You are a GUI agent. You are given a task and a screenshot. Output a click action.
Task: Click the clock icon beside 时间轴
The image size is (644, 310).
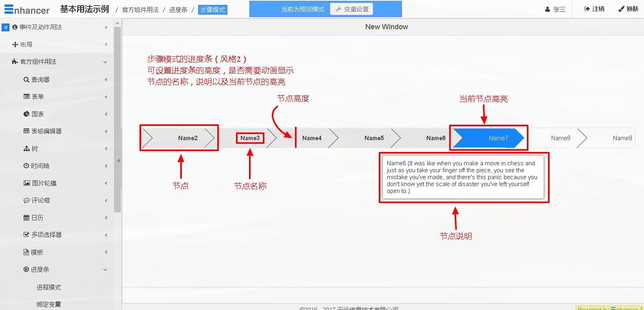(x=26, y=166)
